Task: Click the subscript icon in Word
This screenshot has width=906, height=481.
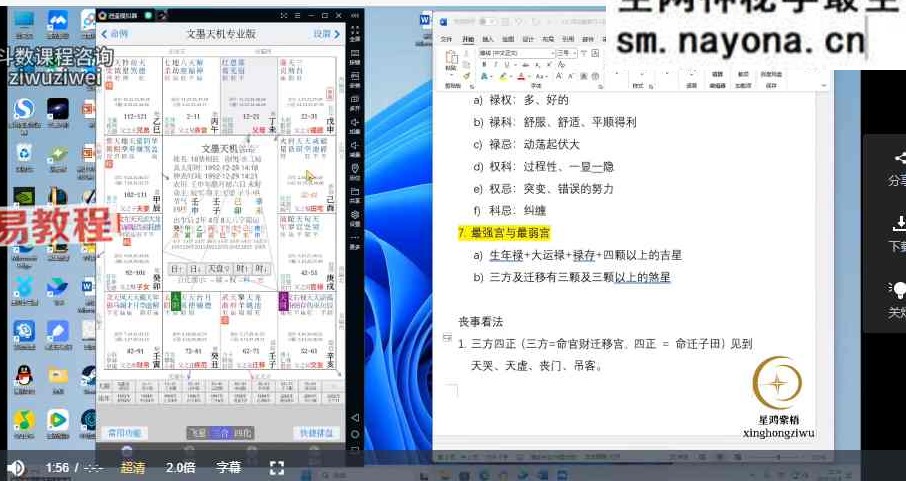Action: pyautogui.click(x=537, y=65)
